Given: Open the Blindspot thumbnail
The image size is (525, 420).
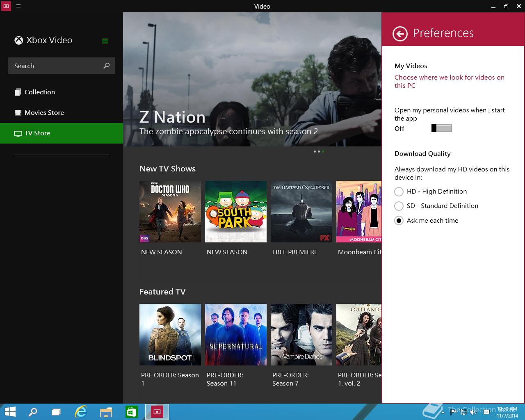Looking at the screenshot, I should click(170, 335).
